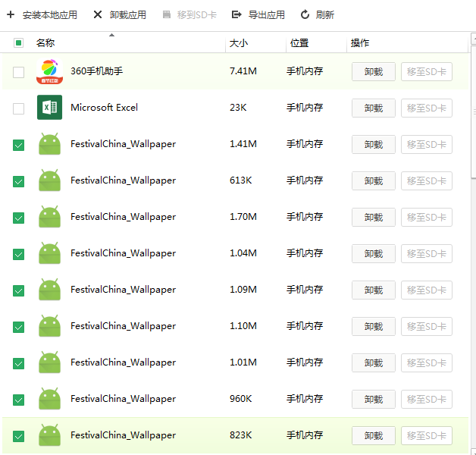The image size is (476, 455).
Task: Click the 安装本地应用 plus icon
Action: 11,15
